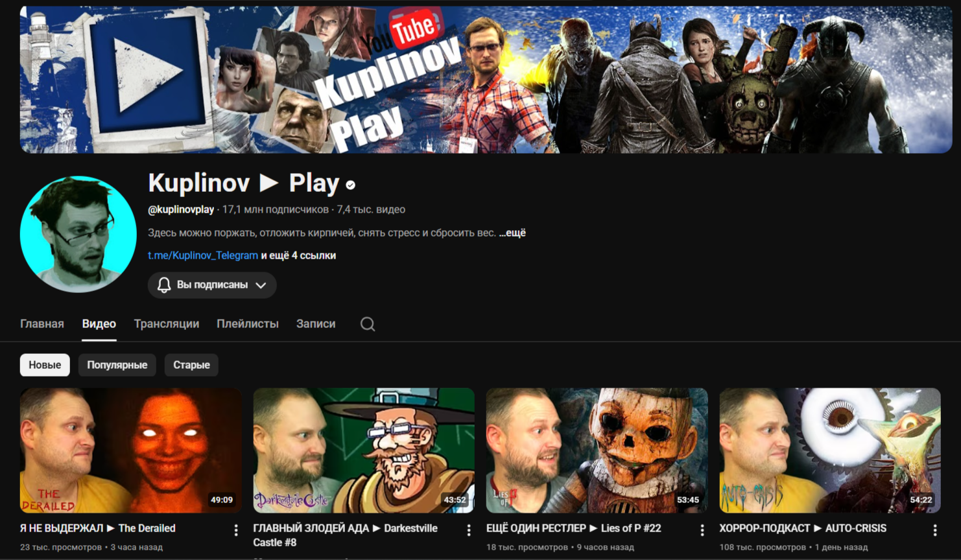This screenshot has width=961, height=560.
Task: Click '18 тыс. просмотров • 9 часов назад' text
Action: 560,547
